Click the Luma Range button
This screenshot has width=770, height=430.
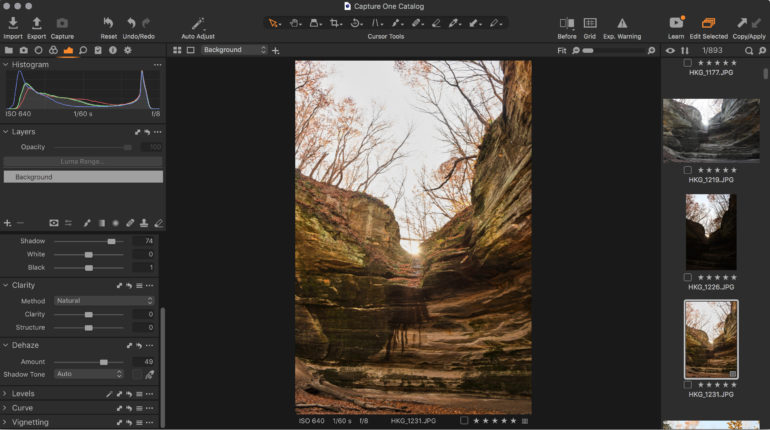coord(82,161)
